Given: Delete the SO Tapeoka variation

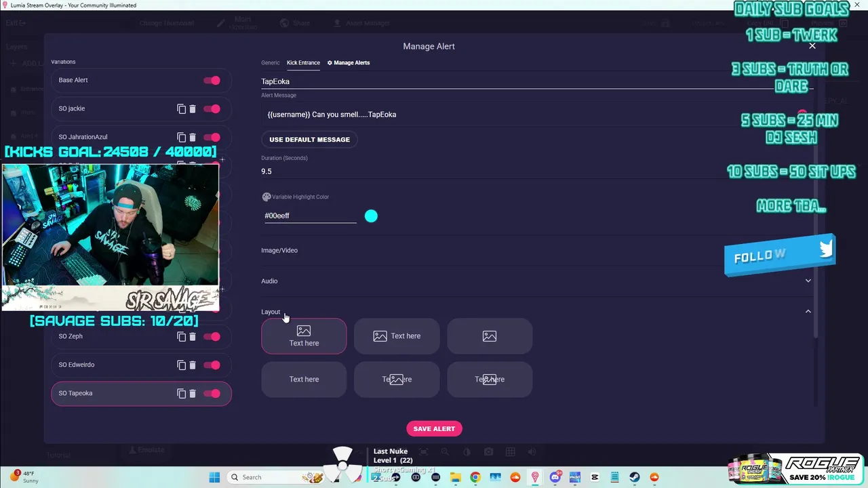Looking at the screenshot, I should click(x=193, y=393).
